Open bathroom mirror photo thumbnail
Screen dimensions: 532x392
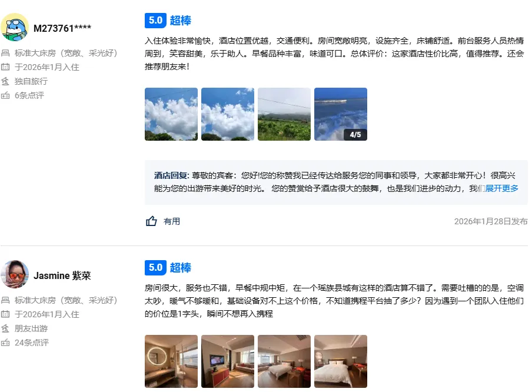click(171, 361)
